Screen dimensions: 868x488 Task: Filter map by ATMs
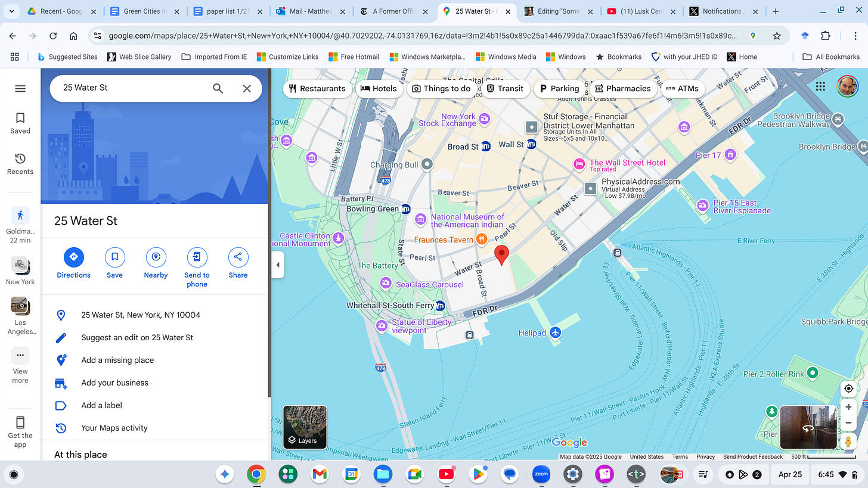682,88
